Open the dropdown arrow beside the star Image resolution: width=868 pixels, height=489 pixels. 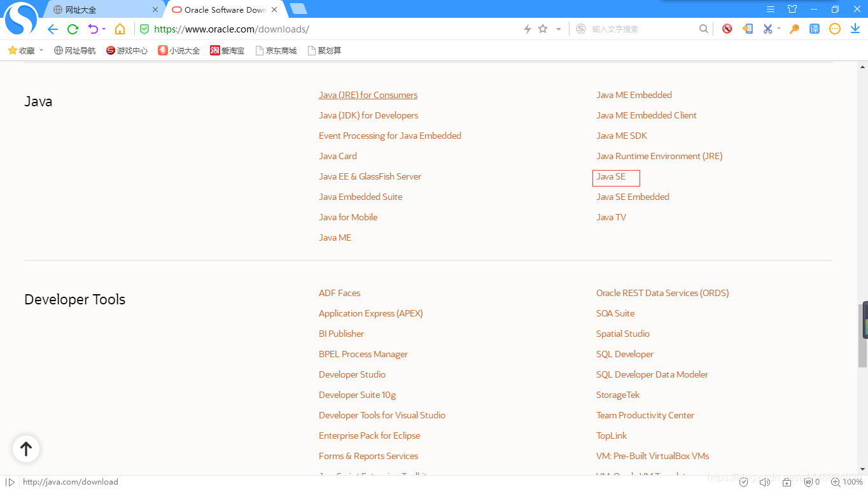(559, 29)
